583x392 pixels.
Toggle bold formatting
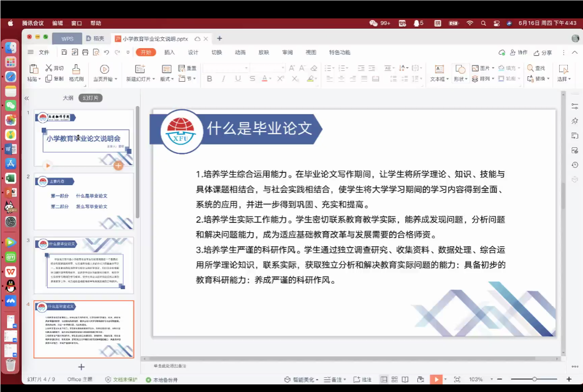210,79
